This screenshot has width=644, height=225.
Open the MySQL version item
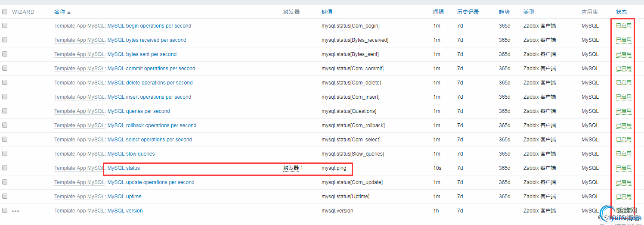click(125, 211)
